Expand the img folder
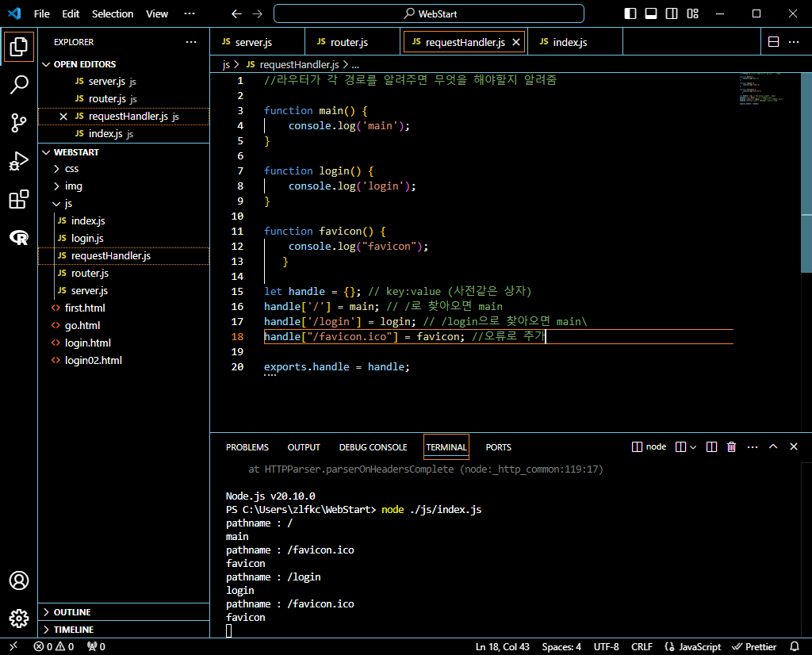The width and height of the screenshot is (812, 655). (124, 186)
